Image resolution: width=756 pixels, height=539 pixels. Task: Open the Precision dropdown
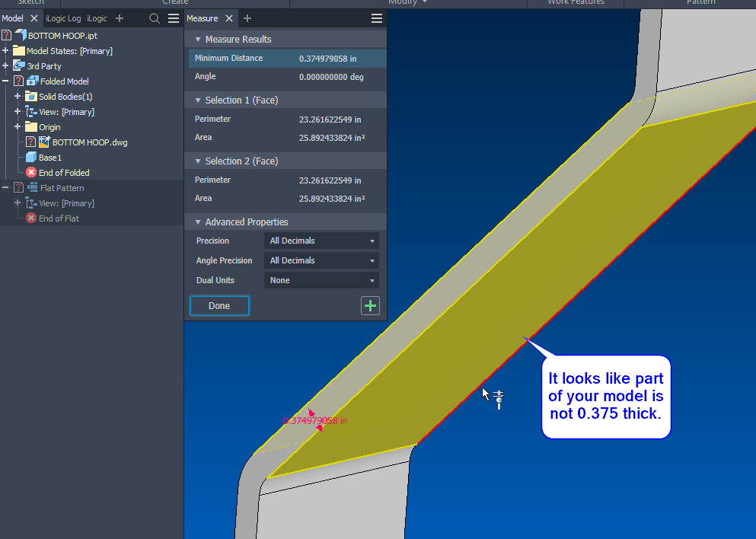[x=321, y=240]
